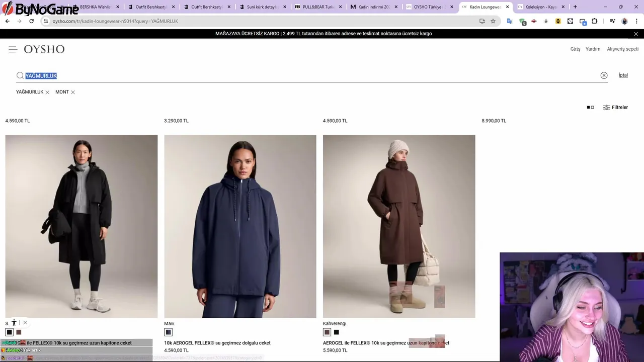The image size is (644, 362).
Task: Close the Kadın Loungewear tab
Action: pos(507,7)
